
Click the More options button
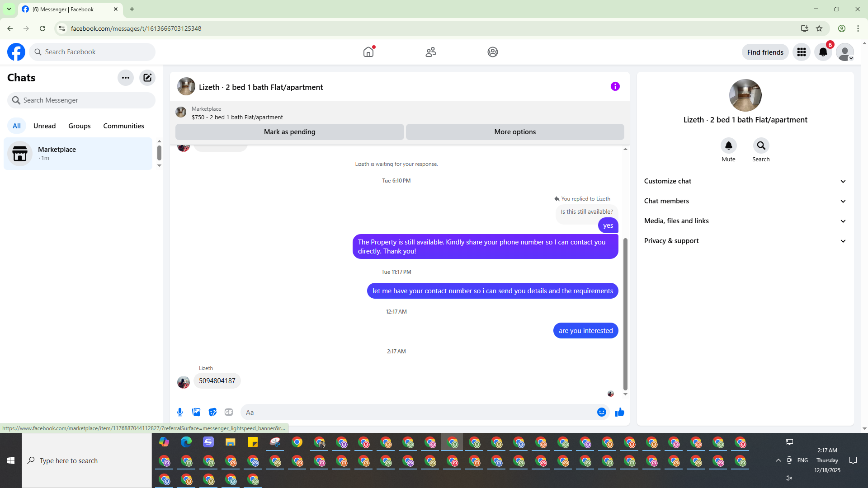coord(514,132)
